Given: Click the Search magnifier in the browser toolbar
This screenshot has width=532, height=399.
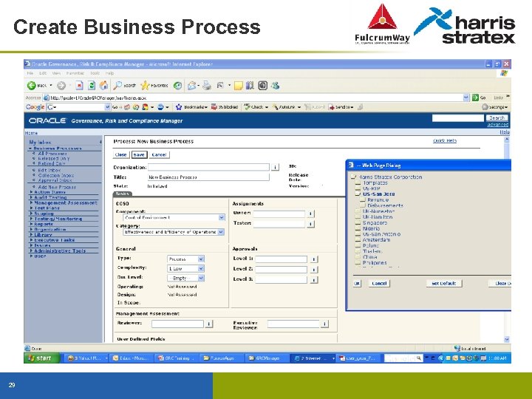Looking at the screenshot, I should [117, 86].
